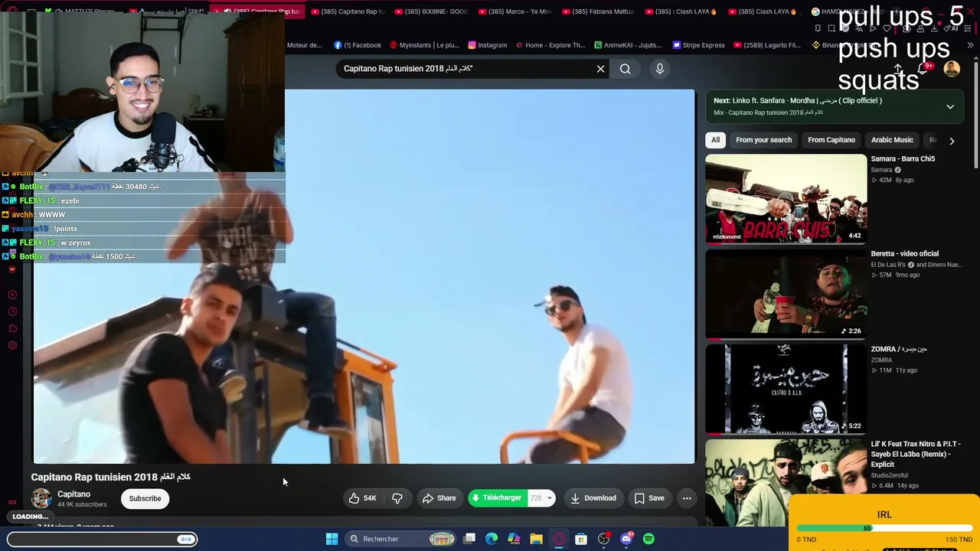Open Discord from the taskbar
This screenshot has width=980, height=551.
coord(626,539)
